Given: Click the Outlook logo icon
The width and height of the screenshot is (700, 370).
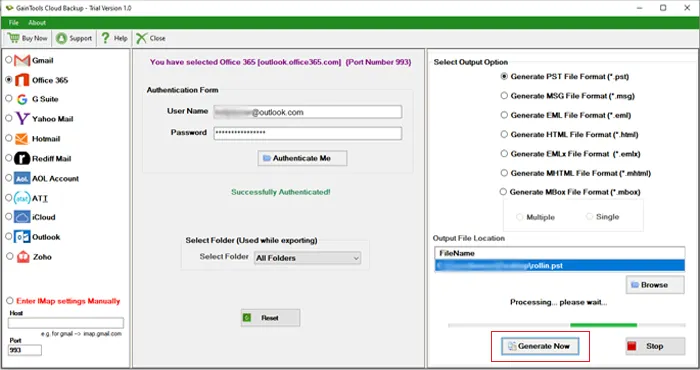Looking at the screenshot, I should coord(22,237).
